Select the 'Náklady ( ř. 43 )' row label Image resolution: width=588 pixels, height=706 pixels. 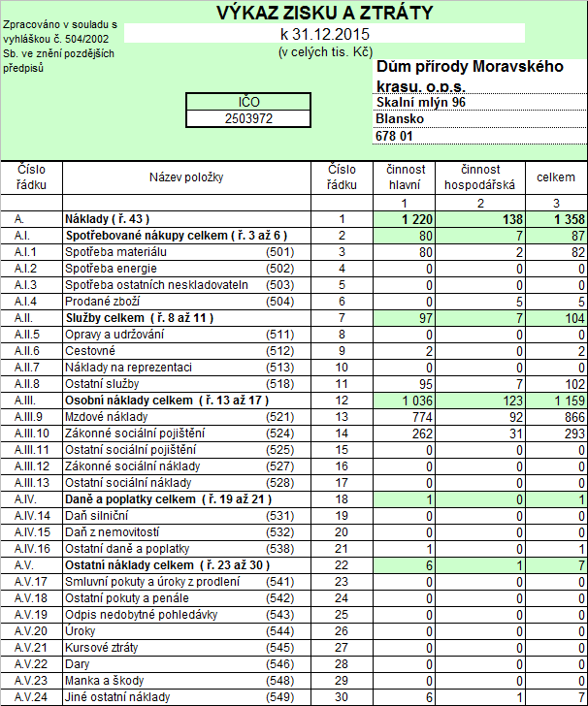click(107, 219)
